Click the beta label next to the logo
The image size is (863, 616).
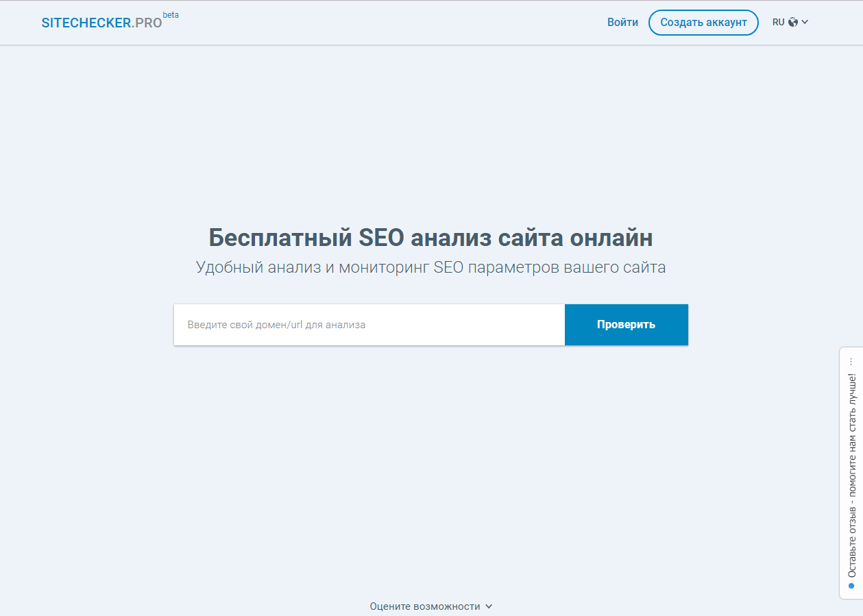170,14
